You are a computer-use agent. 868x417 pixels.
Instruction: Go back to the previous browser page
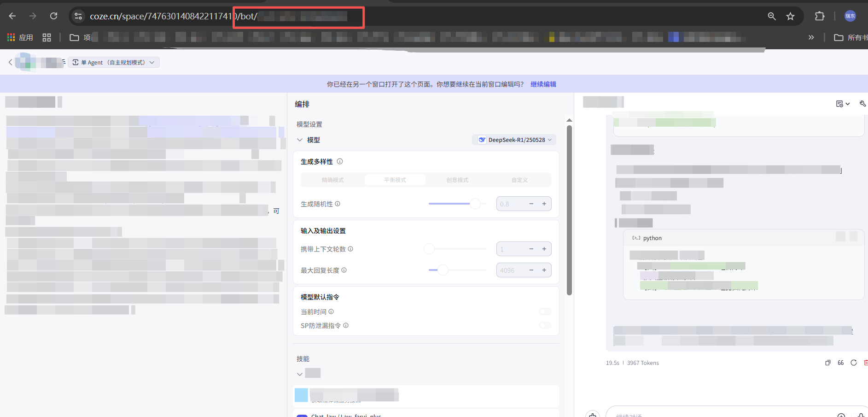[x=12, y=16]
